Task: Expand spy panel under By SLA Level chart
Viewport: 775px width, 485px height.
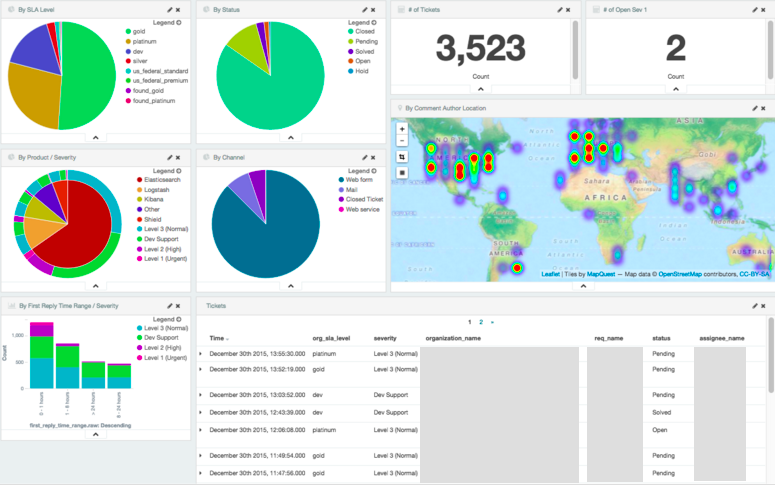Action: (96, 138)
